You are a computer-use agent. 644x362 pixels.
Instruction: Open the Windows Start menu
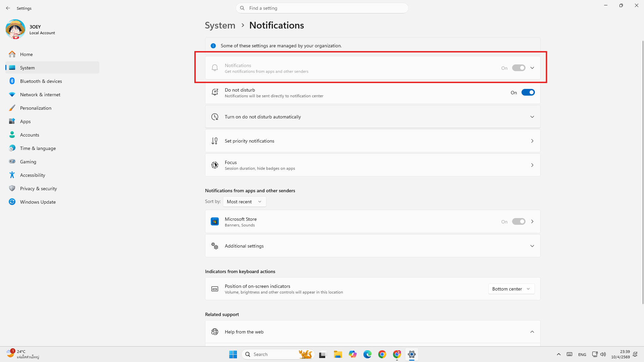[x=233, y=354]
